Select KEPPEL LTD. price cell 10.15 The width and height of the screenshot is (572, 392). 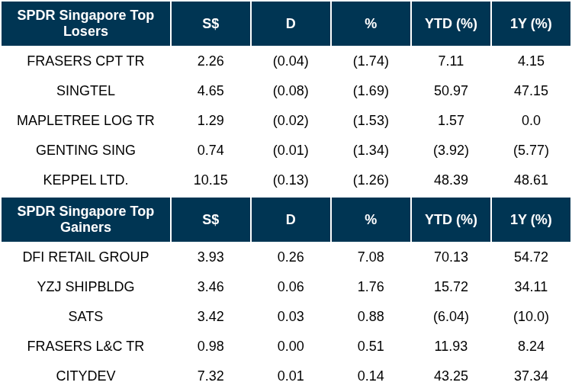click(210, 180)
